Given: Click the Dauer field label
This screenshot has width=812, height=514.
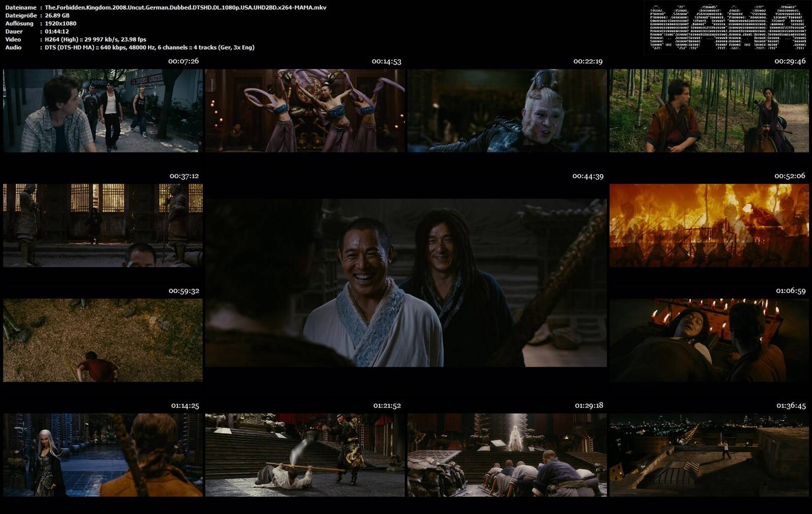Looking at the screenshot, I should [x=14, y=31].
